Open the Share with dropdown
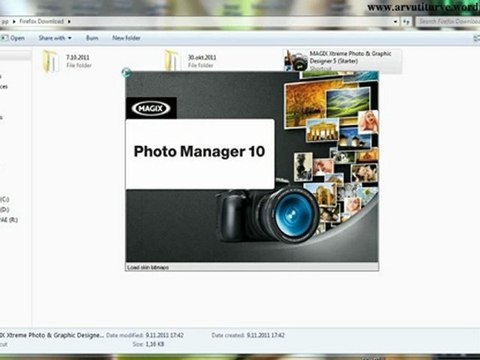Viewport: 480px width, 360px height. click(x=55, y=38)
